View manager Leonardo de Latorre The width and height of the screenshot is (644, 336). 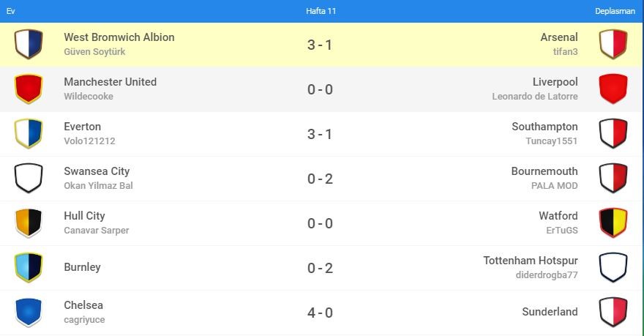click(x=535, y=96)
